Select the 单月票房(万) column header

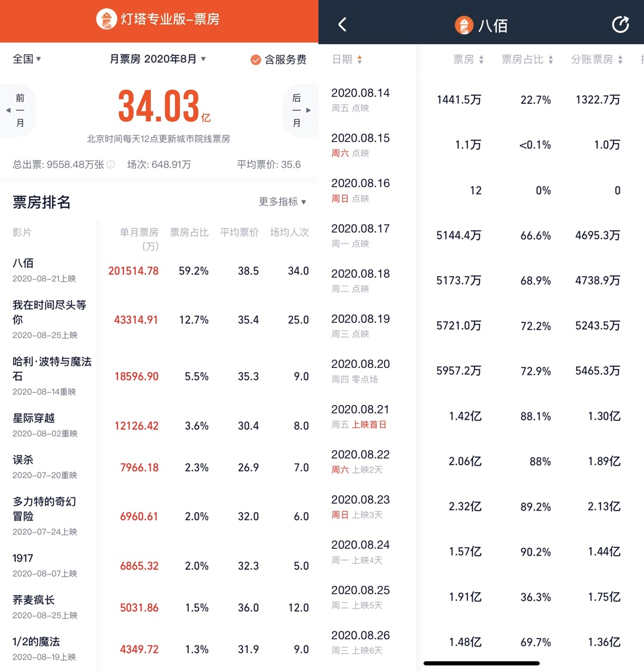tap(139, 239)
